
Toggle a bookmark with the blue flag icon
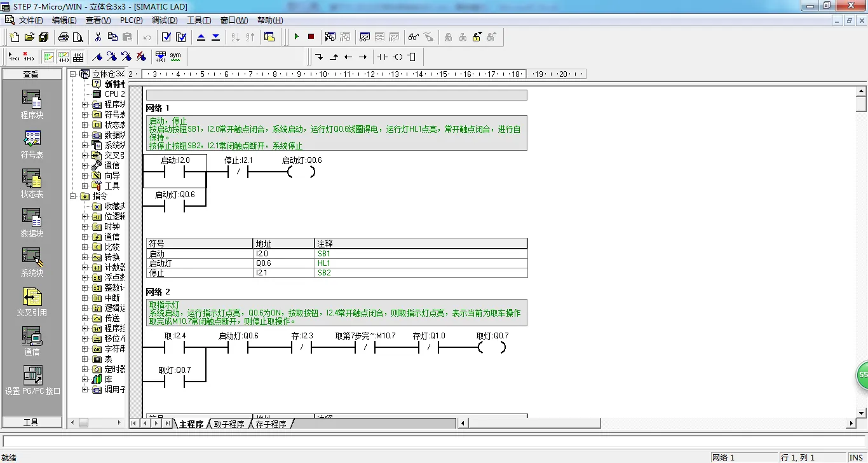point(97,57)
